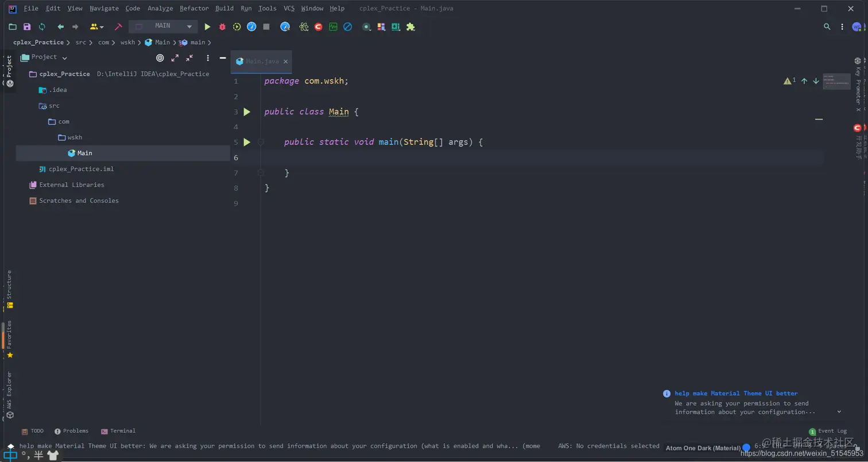The height and width of the screenshot is (462, 868).
Task: Run class Main from line 3 gutter
Action: (247, 111)
